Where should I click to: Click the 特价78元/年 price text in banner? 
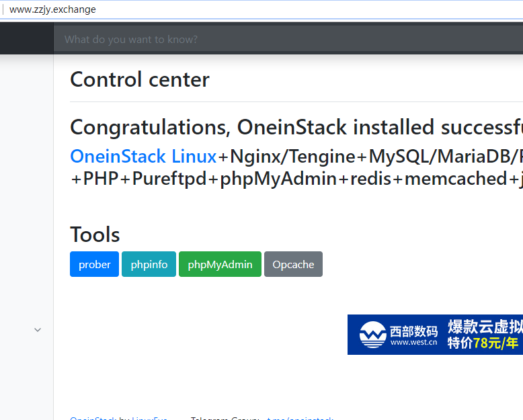click(483, 343)
